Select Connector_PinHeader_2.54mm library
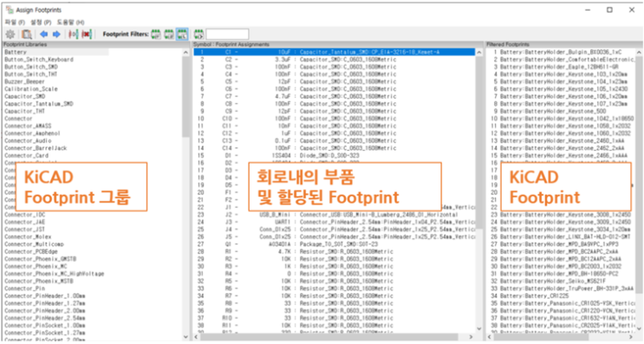This screenshot has width=644, height=344. coord(45,318)
